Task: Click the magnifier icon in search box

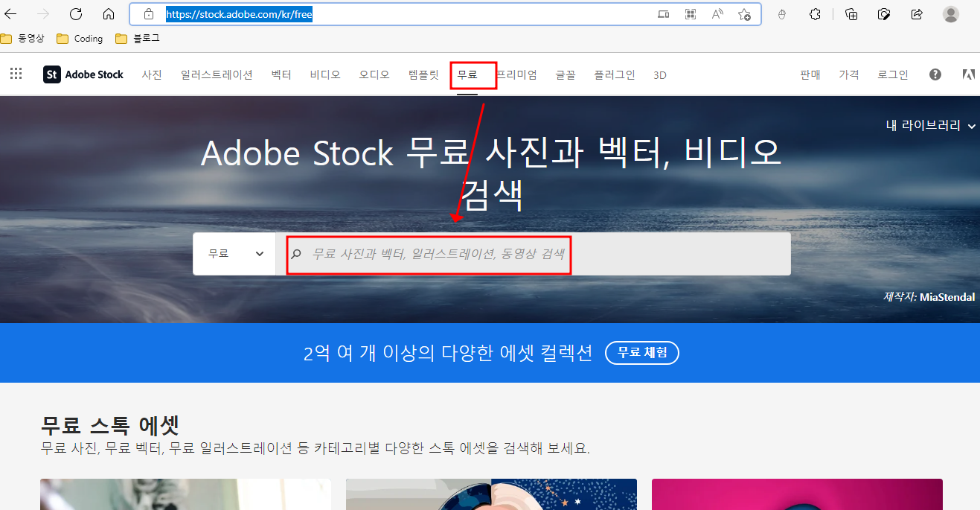Action: pyautogui.click(x=296, y=254)
